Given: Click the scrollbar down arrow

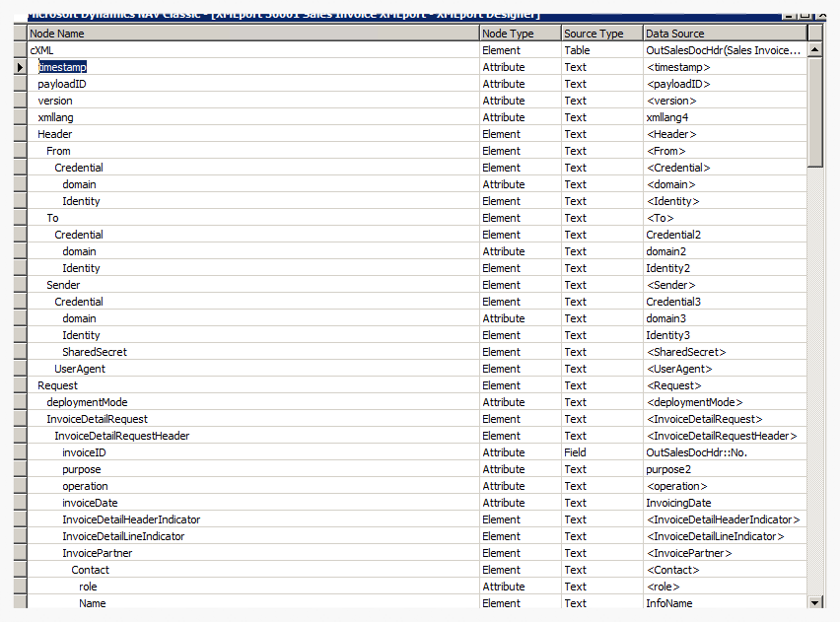Looking at the screenshot, I should (814, 602).
